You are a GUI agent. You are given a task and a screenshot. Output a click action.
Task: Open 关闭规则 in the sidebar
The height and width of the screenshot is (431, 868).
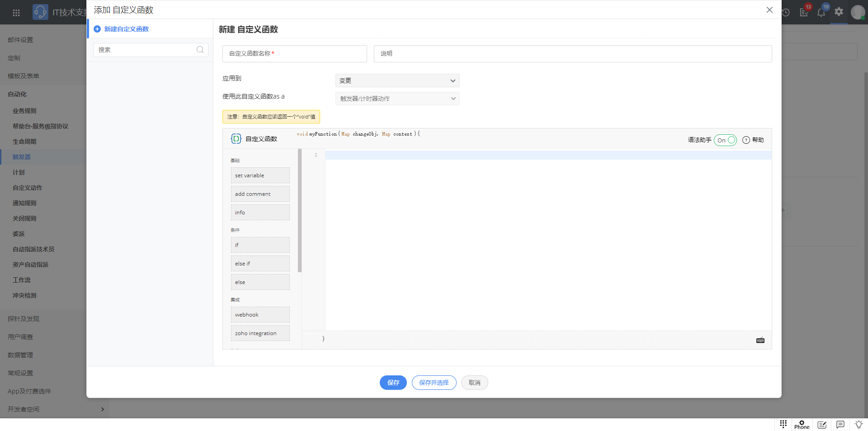pyautogui.click(x=24, y=218)
